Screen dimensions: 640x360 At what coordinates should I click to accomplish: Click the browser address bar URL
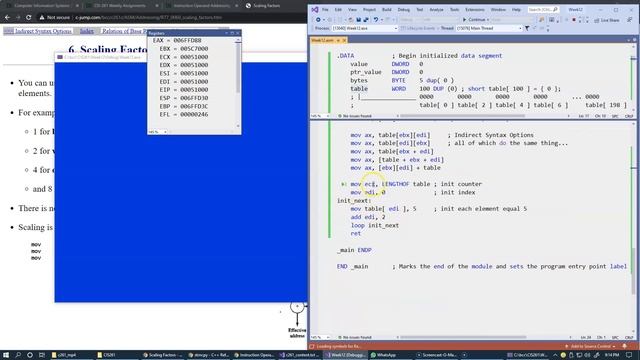pyautogui.click(x=149, y=18)
